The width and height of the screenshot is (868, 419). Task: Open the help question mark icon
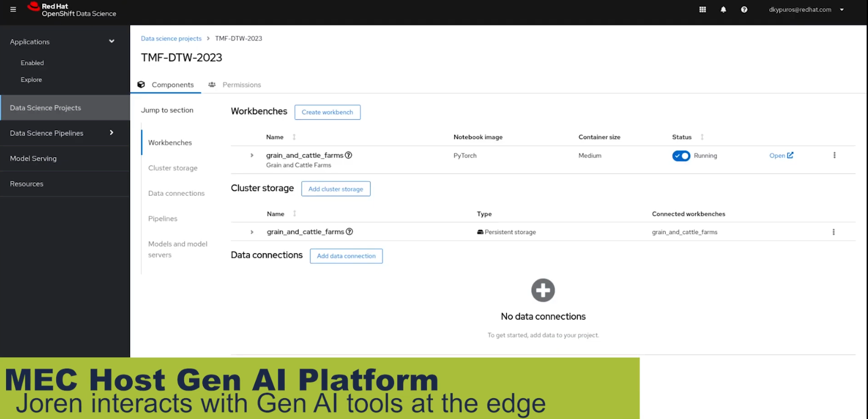tap(744, 9)
